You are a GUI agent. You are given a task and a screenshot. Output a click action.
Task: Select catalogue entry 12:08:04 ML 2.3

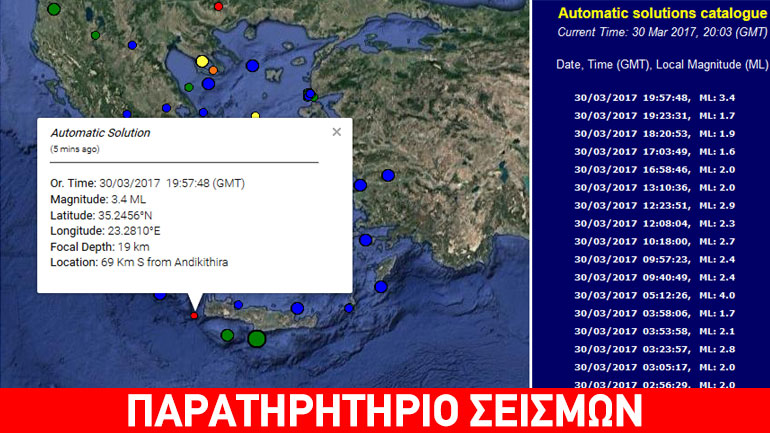click(x=655, y=223)
